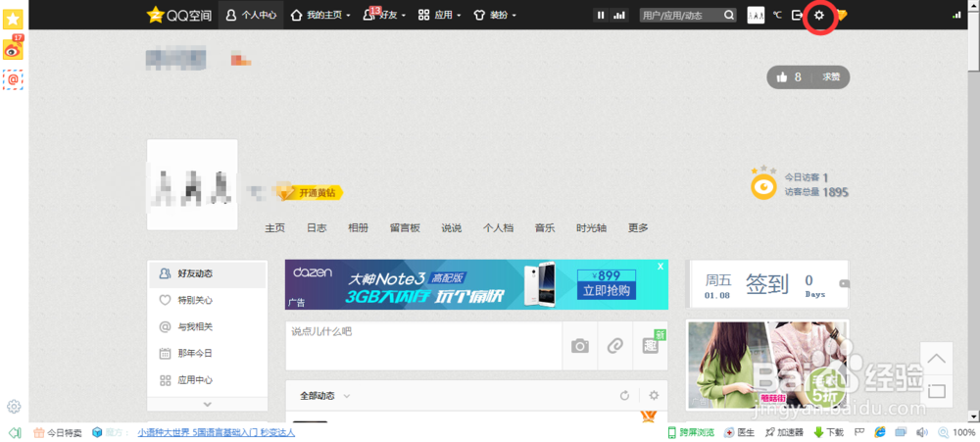Click the link attachment icon
The height and width of the screenshot is (442, 980).
pyautogui.click(x=615, y=346)
